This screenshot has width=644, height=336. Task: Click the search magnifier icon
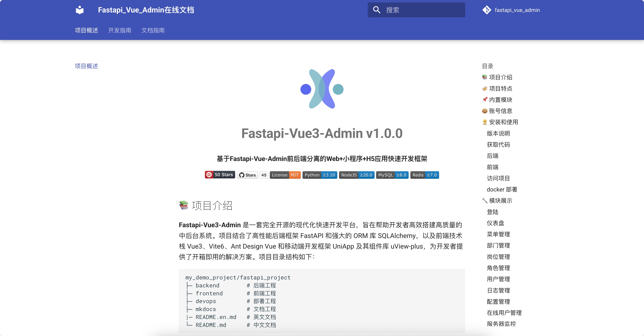click(x=377, y=10)
